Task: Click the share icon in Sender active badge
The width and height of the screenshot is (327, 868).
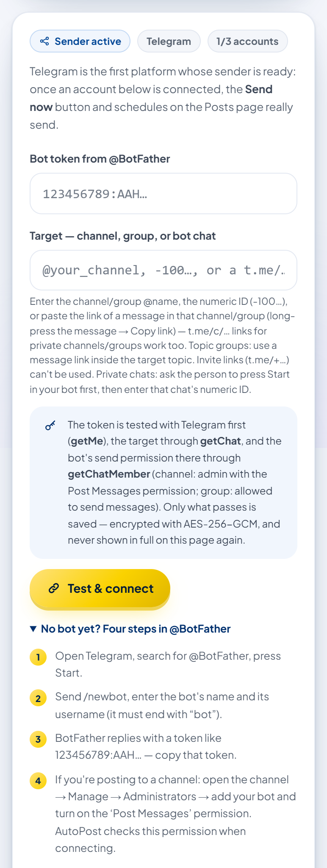Action: pyautogui.click(x=44, y=41)
